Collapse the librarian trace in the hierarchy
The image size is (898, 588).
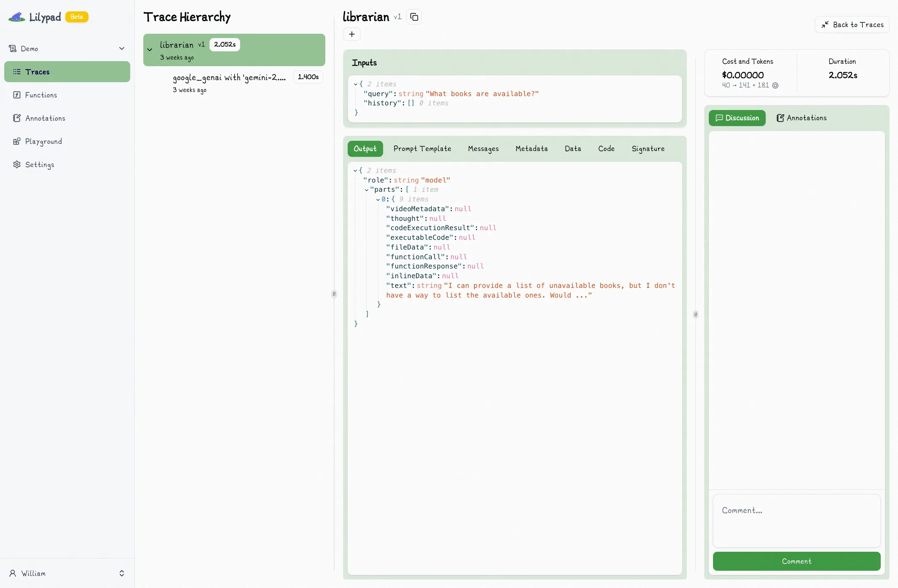pos(150,49)
